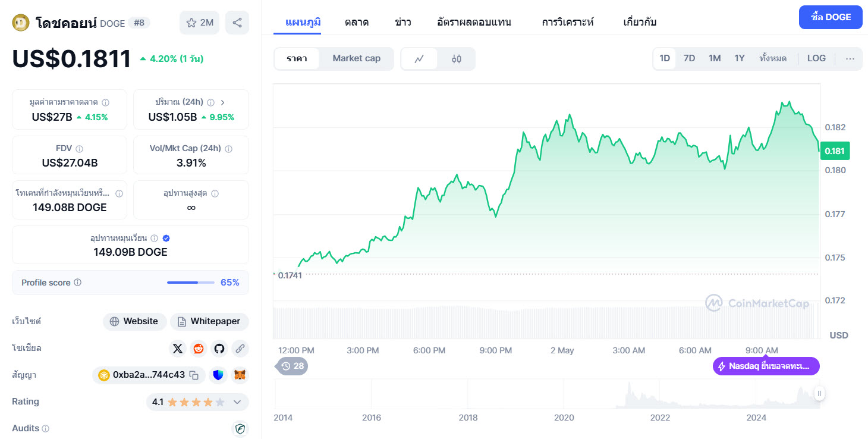Select the 1Y time range
The width and height of the screenshot is (868, 439).
740,58
